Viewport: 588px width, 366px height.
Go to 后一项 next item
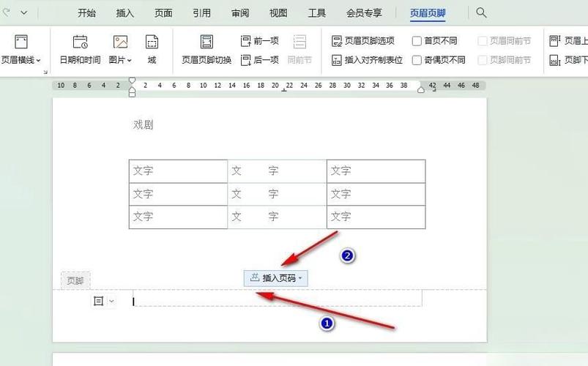(x=259, y=59)
